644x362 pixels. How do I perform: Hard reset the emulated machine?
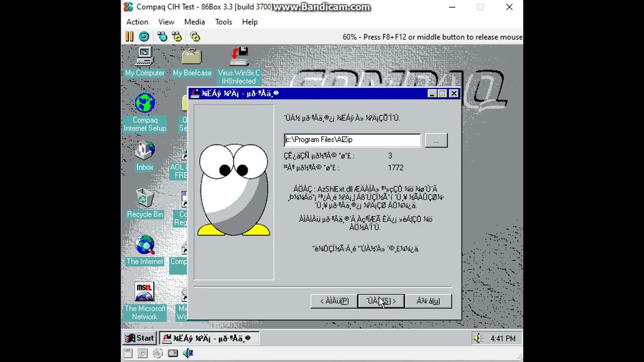coord(144,37)
